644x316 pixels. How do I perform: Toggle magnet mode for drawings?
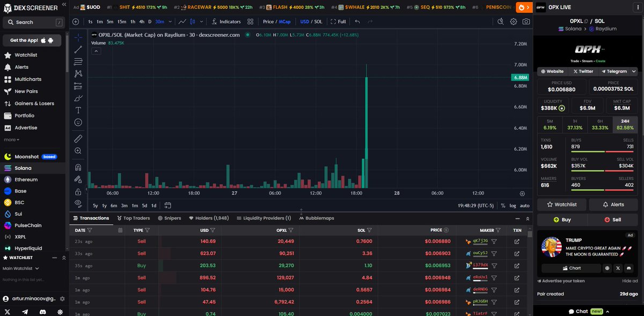78,167
